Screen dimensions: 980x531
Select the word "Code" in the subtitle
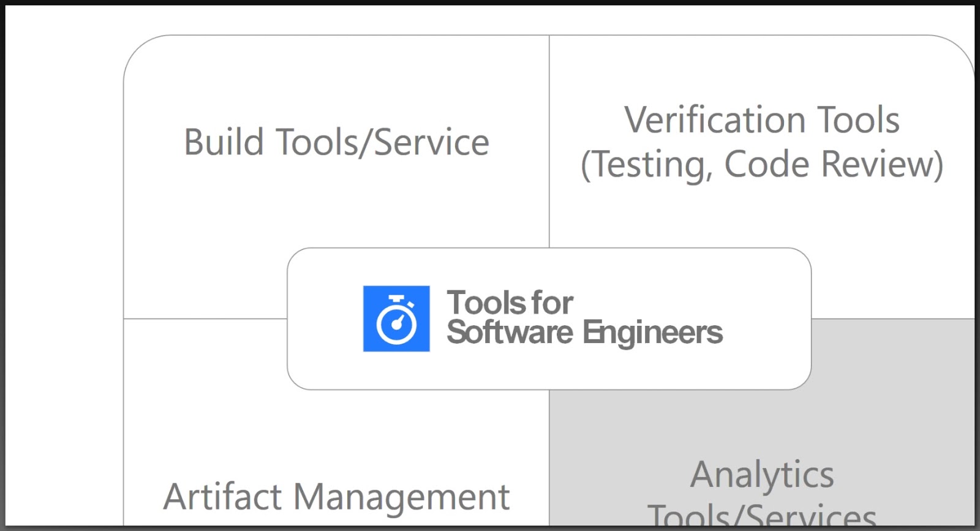click(x=766, y=164)
